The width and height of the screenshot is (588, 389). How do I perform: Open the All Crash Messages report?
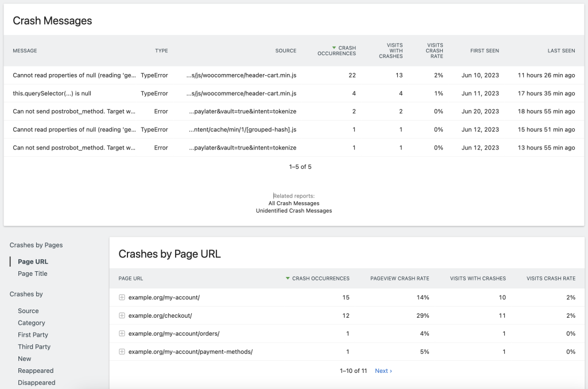294,203
